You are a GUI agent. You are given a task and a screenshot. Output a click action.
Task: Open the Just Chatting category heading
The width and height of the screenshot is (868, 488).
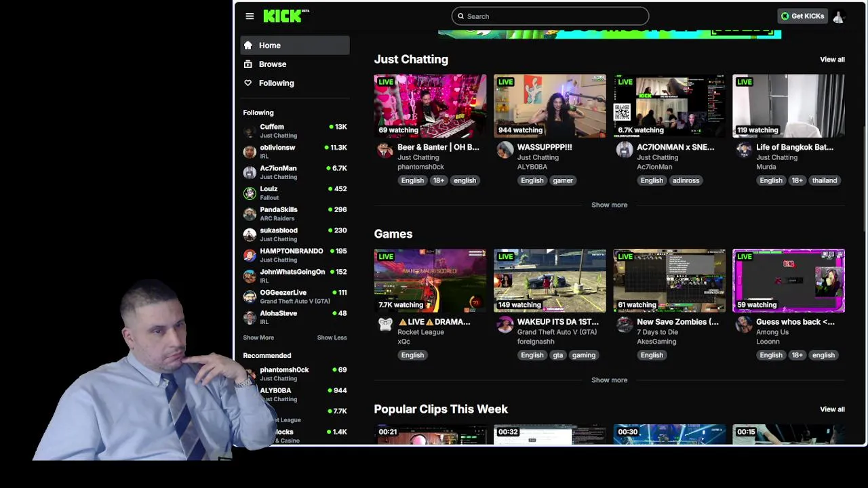[411, 60]
